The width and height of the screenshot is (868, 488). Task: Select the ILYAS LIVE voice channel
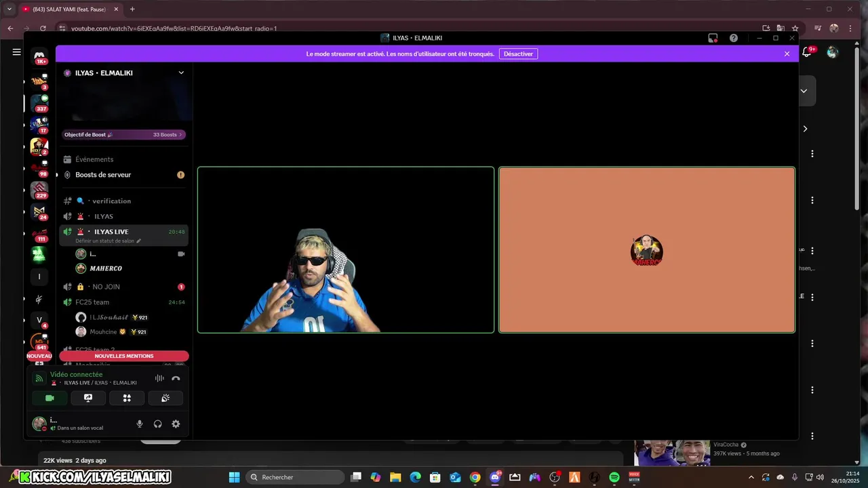tap(111, 232)
